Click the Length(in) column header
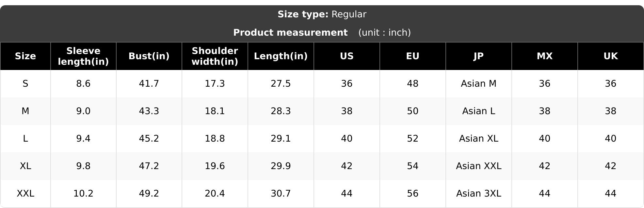The image size is (644, 208). click(281, 56)
